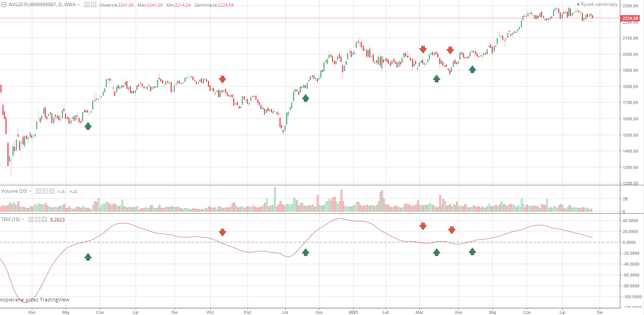Click the Gru label on time axis
This screenshot has width=644, height=315.
point(319,312)
